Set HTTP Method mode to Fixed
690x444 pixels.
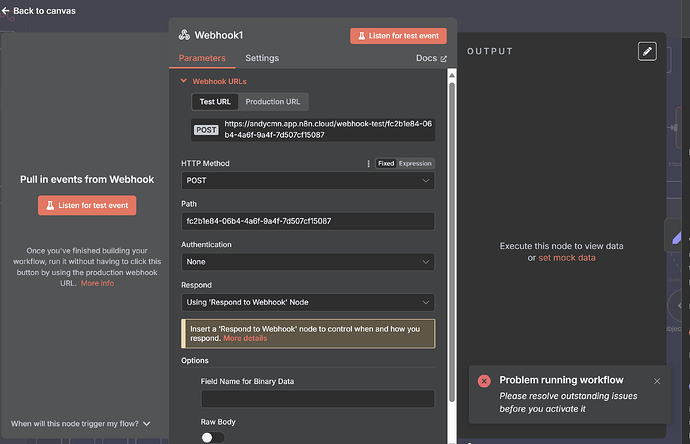click(x=386, y=163)
